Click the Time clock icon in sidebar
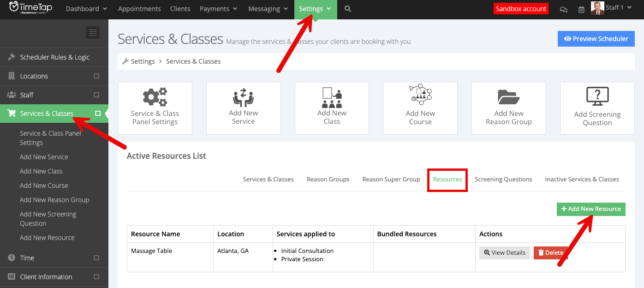Viewport: 644px width, 288px height. [12, 258]
